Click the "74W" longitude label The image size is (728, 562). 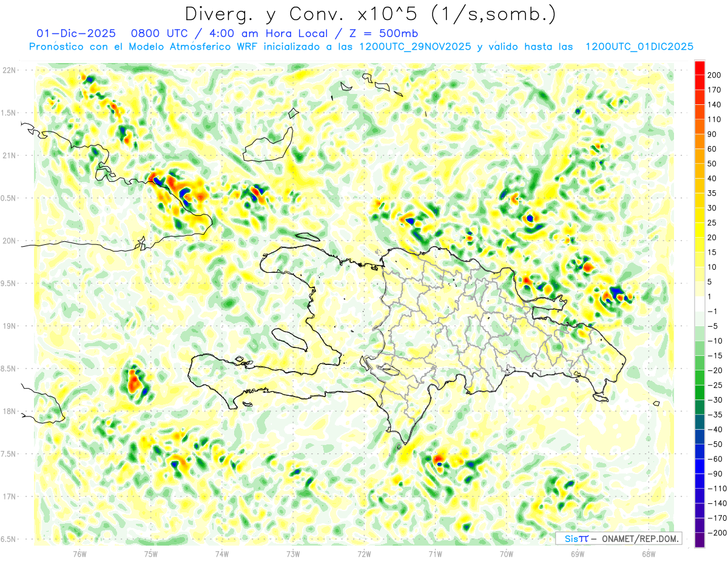(x=222, y=553)
